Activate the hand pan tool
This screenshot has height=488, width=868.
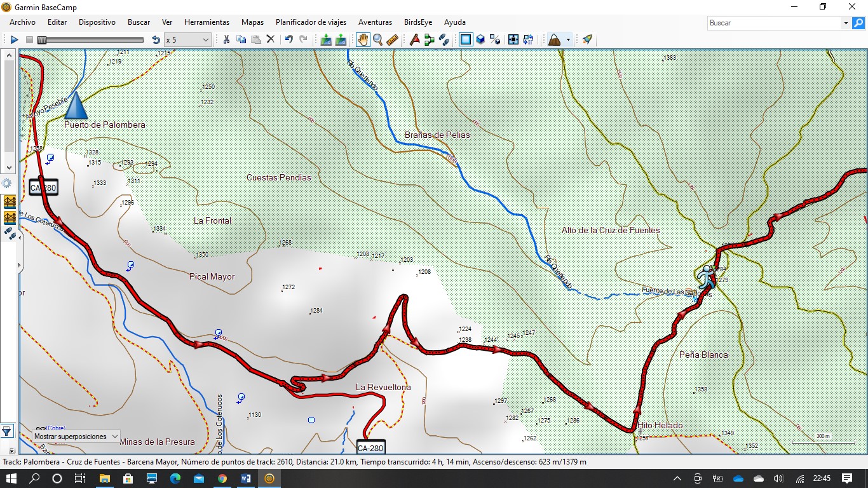[x=362, y=39]
